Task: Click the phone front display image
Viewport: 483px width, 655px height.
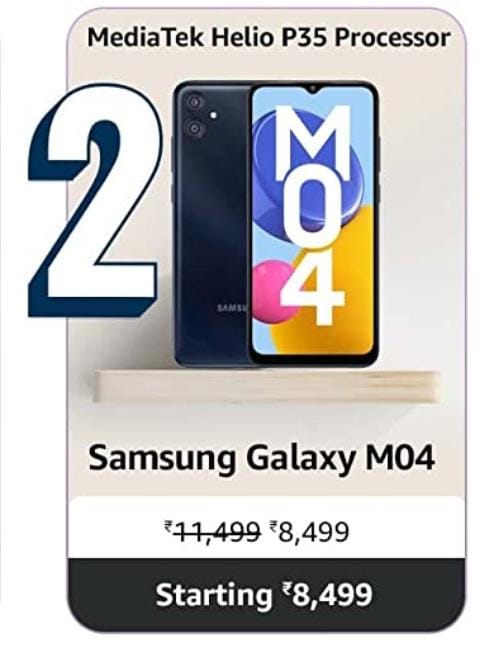Action: tap(313, 224)
